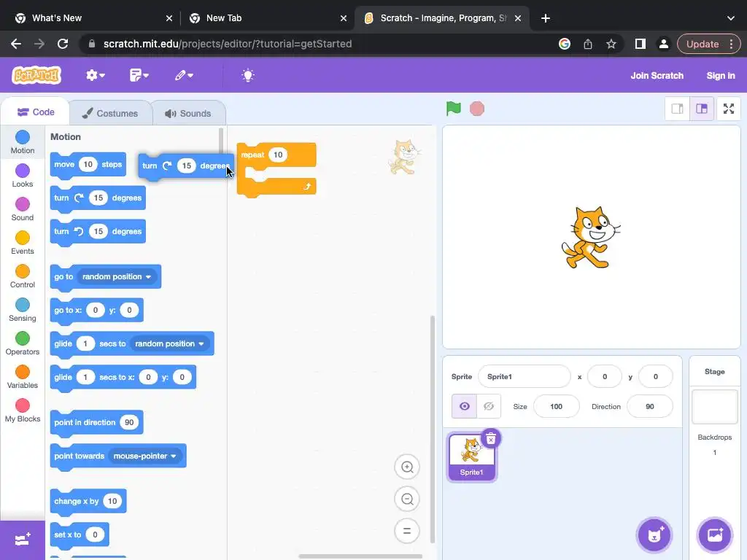Select the Operators category
Image resolution: width=747 pixels, height=560 pixels.
(x=23, y=344)
